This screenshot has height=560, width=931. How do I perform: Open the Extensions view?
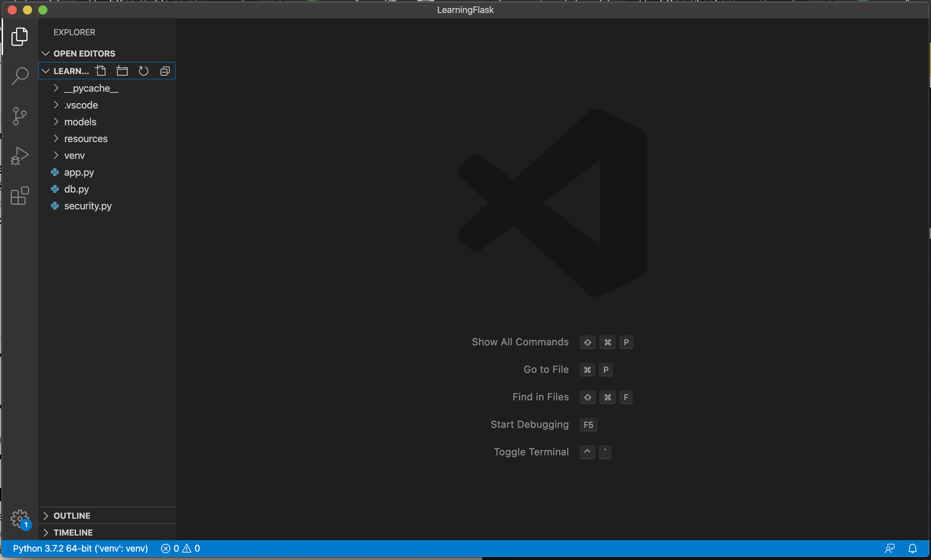click(x=20, y=196)
